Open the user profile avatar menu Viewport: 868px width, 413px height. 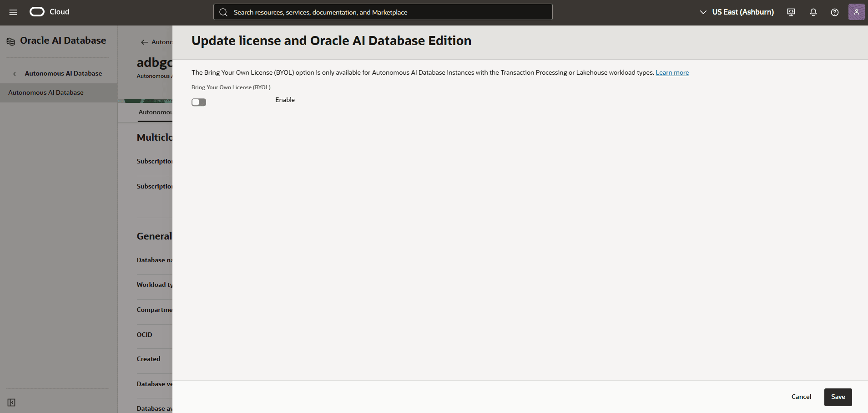click(857, 12)
